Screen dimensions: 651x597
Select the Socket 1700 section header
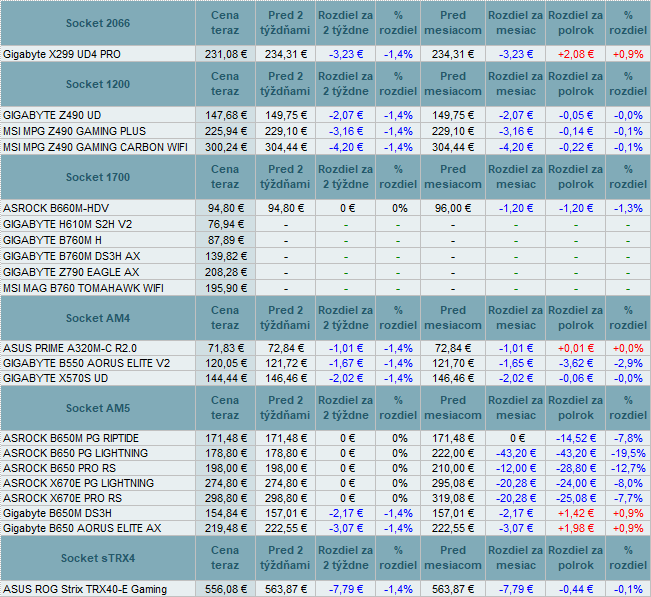[x=98, y=177]
